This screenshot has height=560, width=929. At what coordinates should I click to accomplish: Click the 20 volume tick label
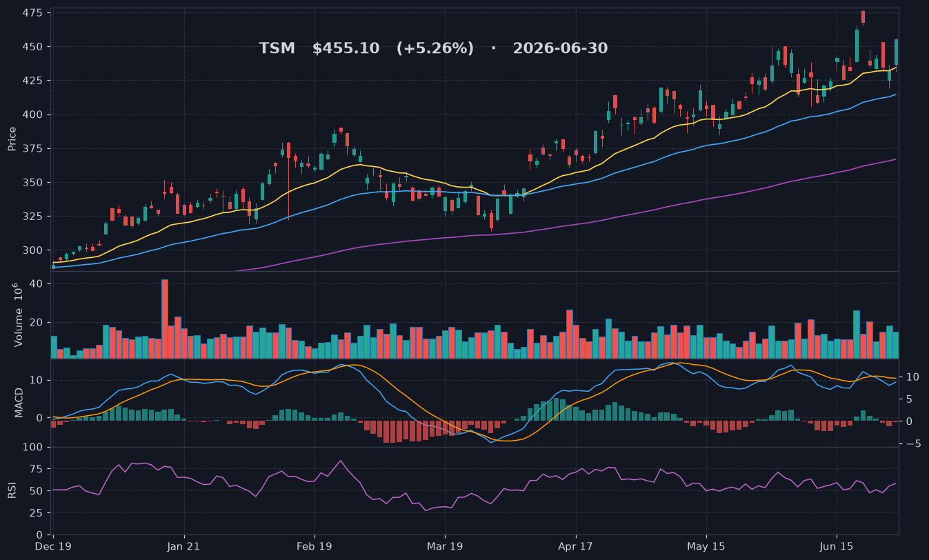[37, 322]
